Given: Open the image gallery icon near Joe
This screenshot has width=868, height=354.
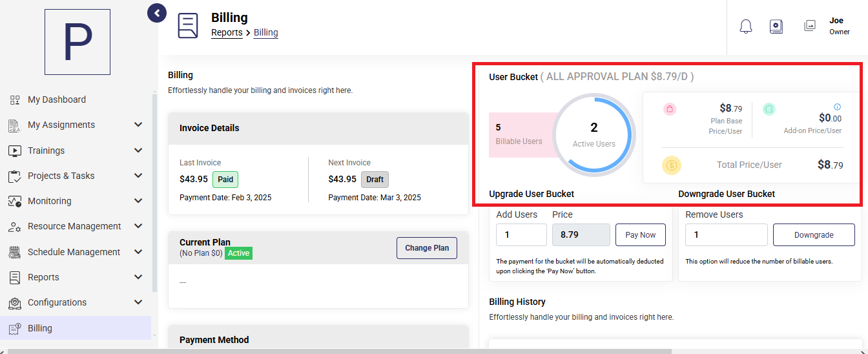Looking at the screenshot, I should pos(809,26).
